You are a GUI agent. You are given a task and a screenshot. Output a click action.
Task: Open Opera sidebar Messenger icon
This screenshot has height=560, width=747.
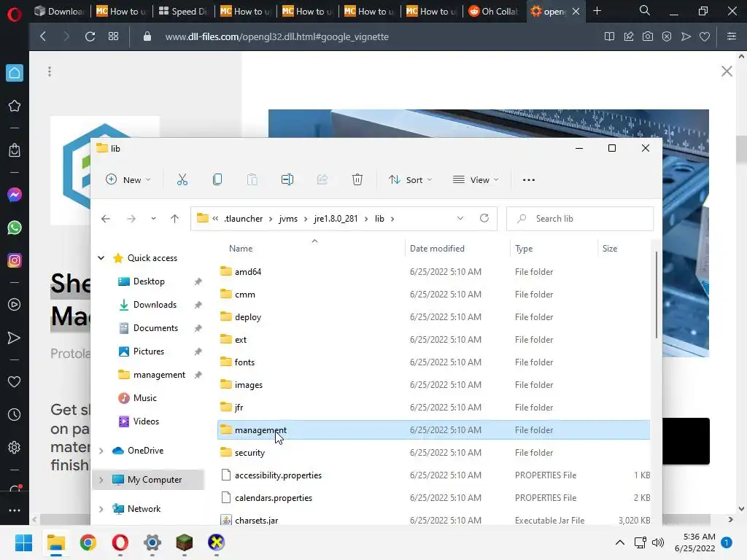click(x=15, y=195)
